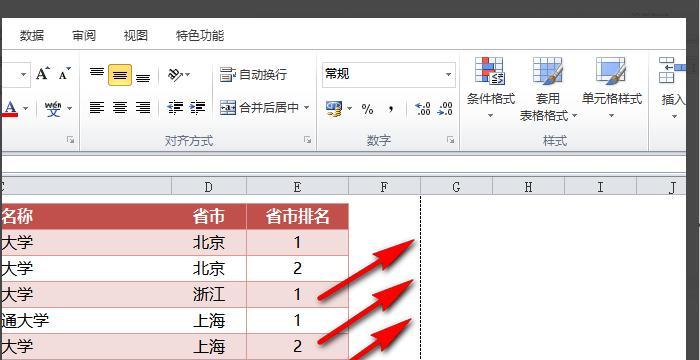The image size is (700, 360).
Task: Open 数字 number format dialog launcher
Action: point(450,140)
